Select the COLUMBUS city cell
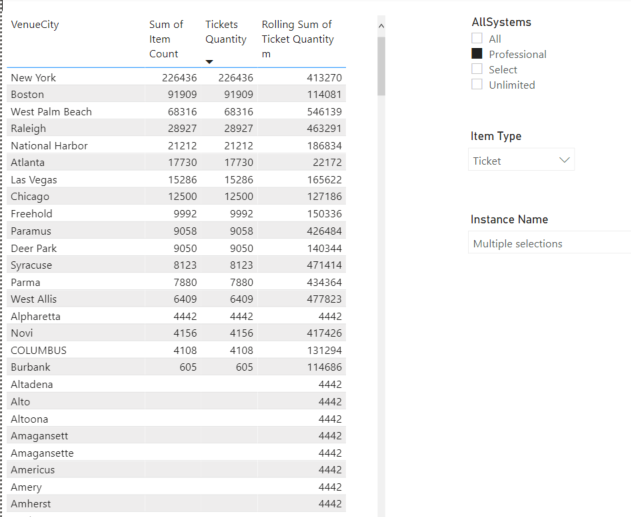Screen dimensions: 631x517 point(39,350)
